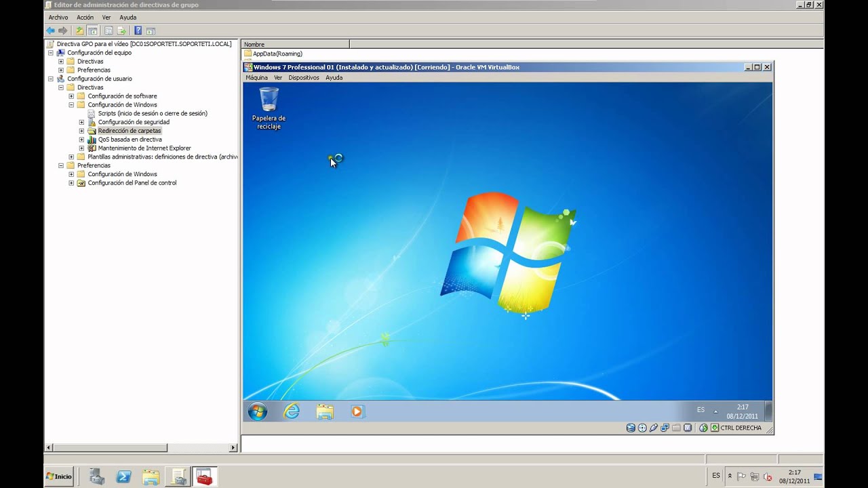
Task: Switch to the red toolbox taskbar button
Action: point(205,476)
